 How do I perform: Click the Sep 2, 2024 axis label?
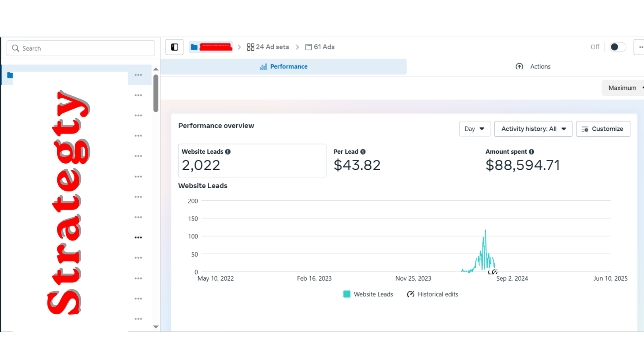click(512, 278)
